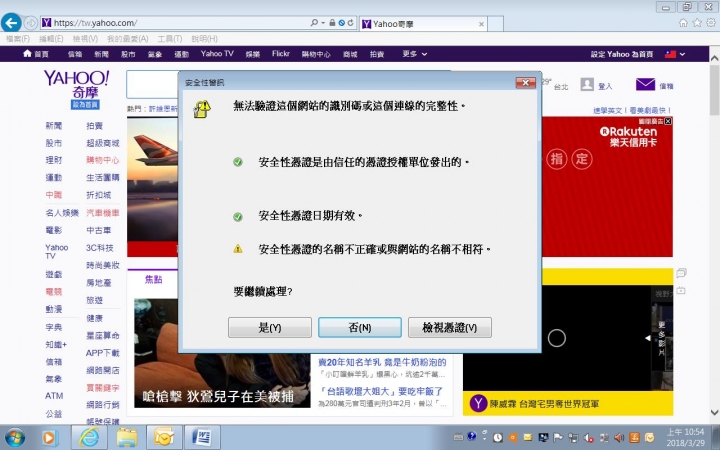720x450 pixels.
Task: Click 是(Y) in the security alert
Action: (x=270, y=327)
